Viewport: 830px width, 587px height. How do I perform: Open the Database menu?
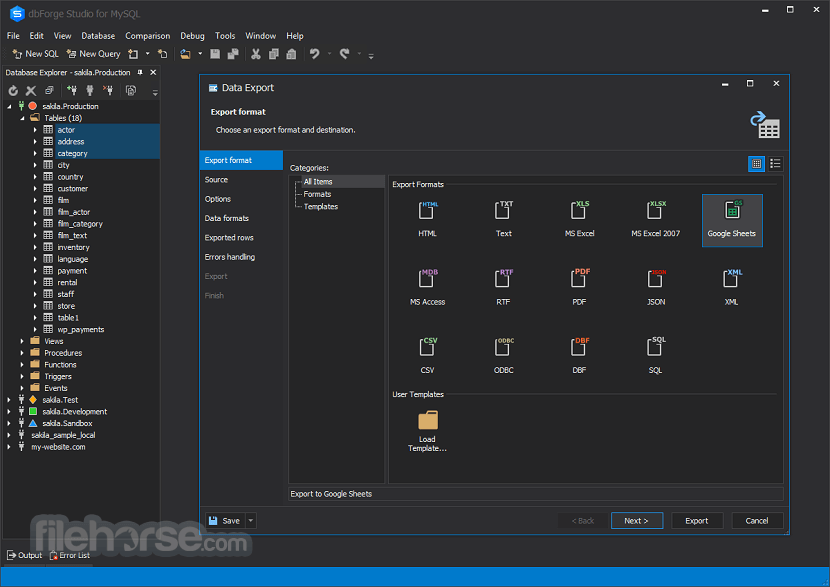coord(98,36)
